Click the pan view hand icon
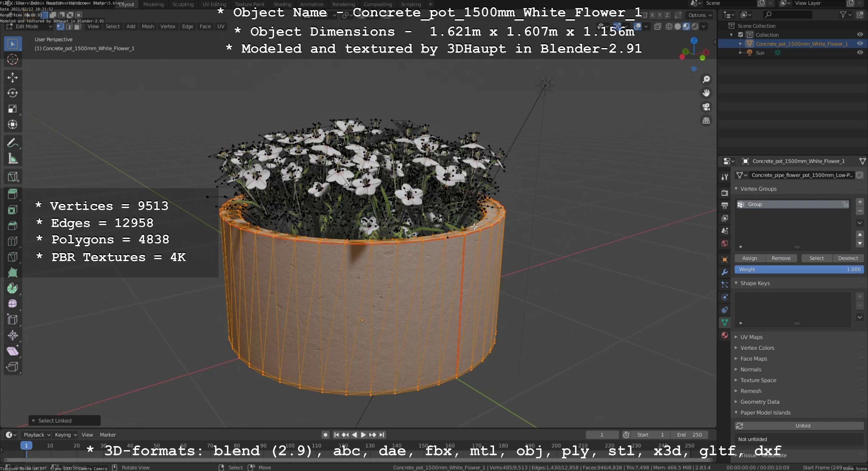Viewport: 868px width, 471px height. [706, 93]
